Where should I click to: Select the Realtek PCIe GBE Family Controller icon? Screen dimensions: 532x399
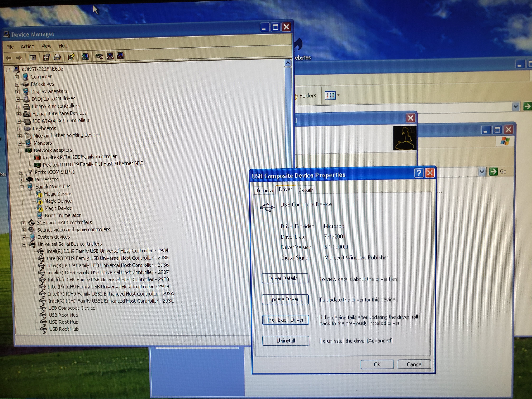coord(37,158)
